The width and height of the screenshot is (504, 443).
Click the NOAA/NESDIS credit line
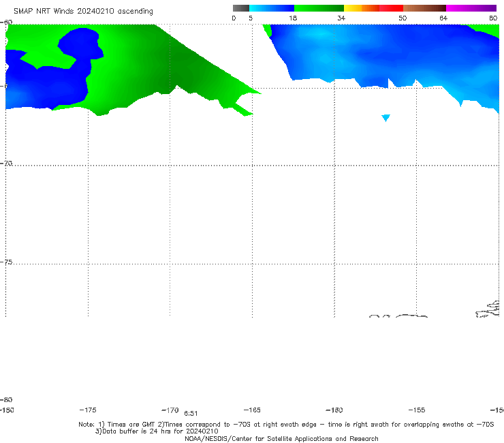[281, 438]
